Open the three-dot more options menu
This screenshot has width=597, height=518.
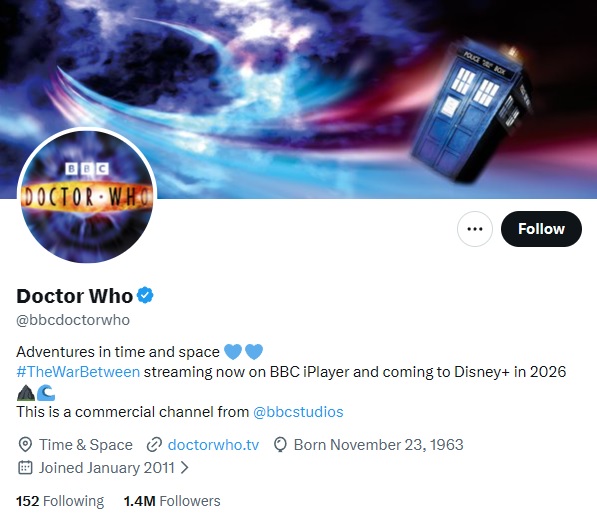point(475,229)
